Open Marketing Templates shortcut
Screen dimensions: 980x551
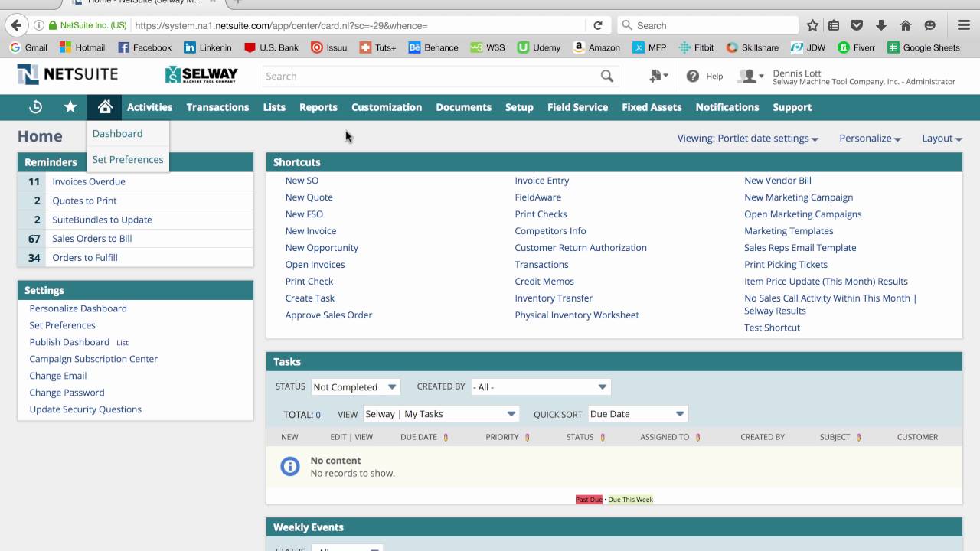[x=789, y=231]
